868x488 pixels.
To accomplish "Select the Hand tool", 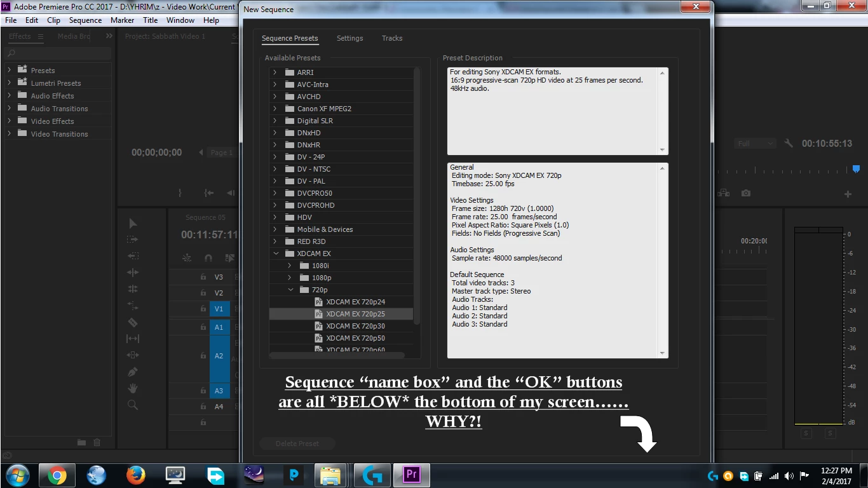I will (133, 388).
